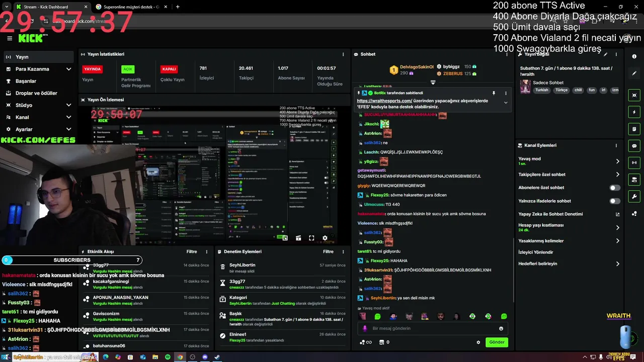Open Denetim Eylemleri Filtre
The width and height of the screenshot is (644, 362).
coord(329,251)
